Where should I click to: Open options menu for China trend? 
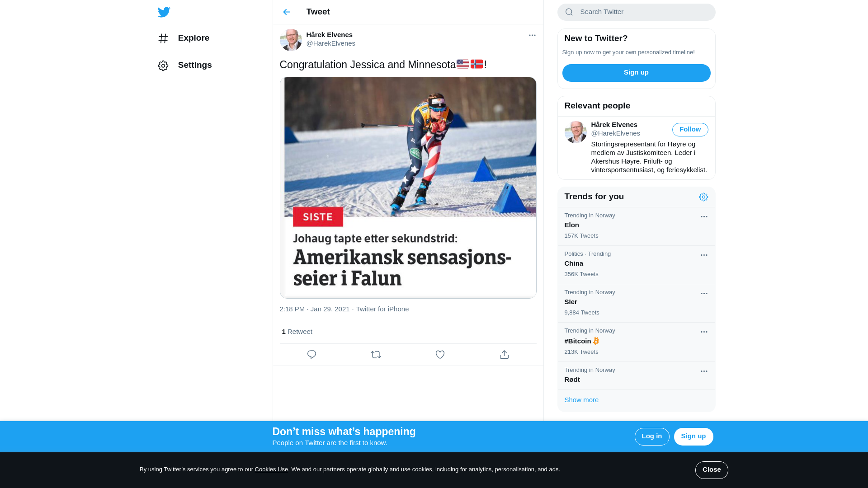[x=704, y=255]
